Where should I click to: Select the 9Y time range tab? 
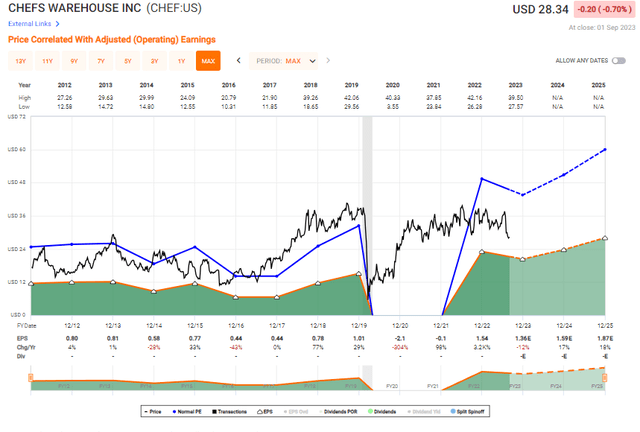(x=74, y=61)
